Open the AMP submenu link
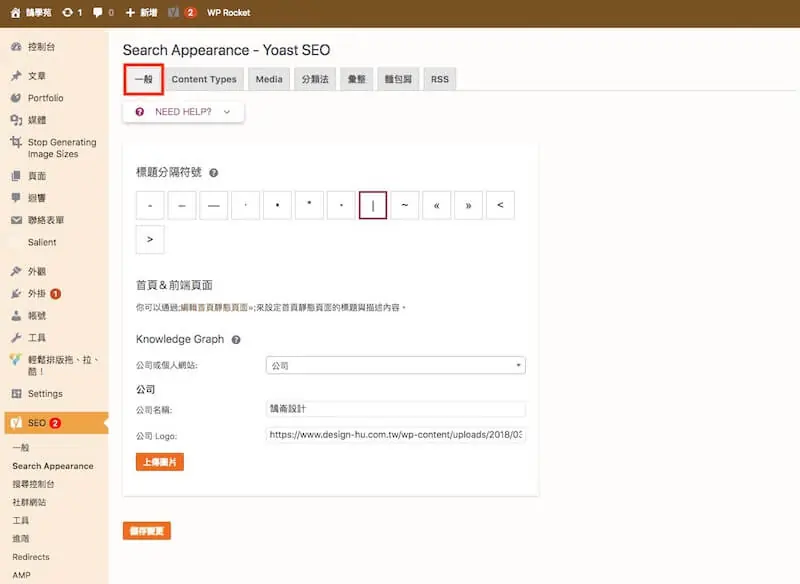The image size is (800, 584). (21, 575)
